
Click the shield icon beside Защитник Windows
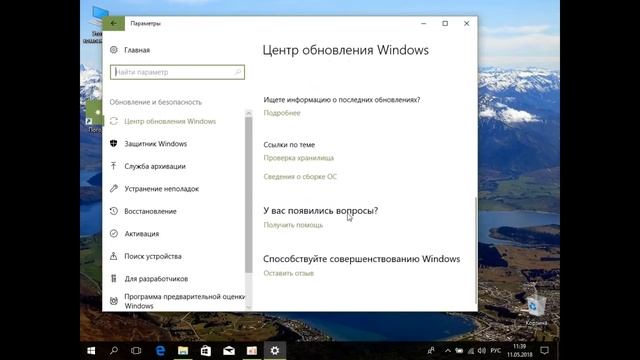coord(113,144)
